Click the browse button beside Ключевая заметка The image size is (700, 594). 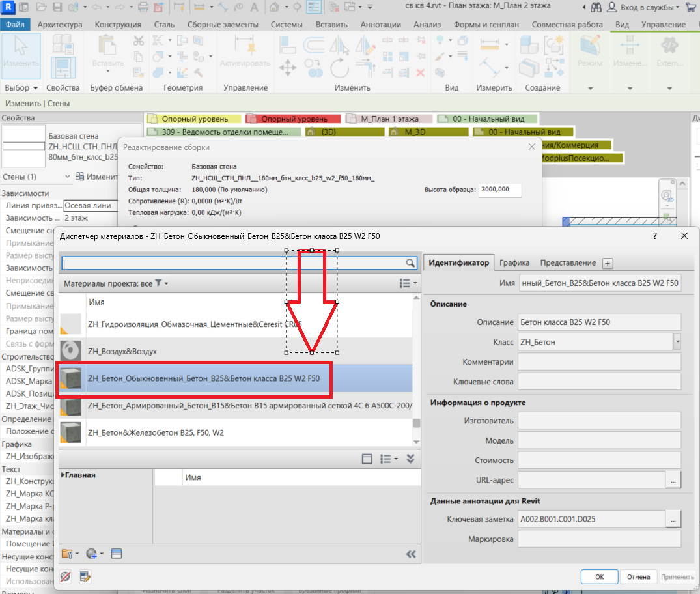pyautogui.click(x=673, y=519)
